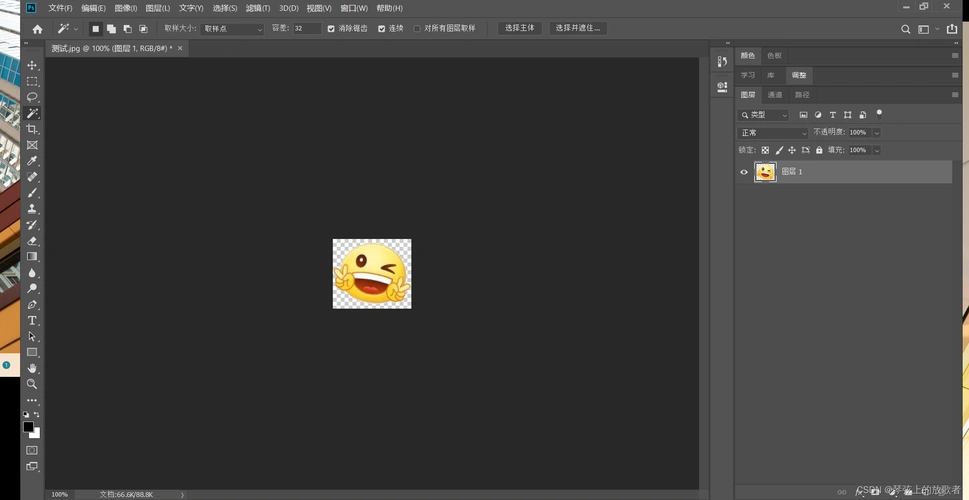Open the 不透明度 opacity slider arrow
Image resolution: width=969 pixels, height=500 pixels.
[x=876, y=133]
